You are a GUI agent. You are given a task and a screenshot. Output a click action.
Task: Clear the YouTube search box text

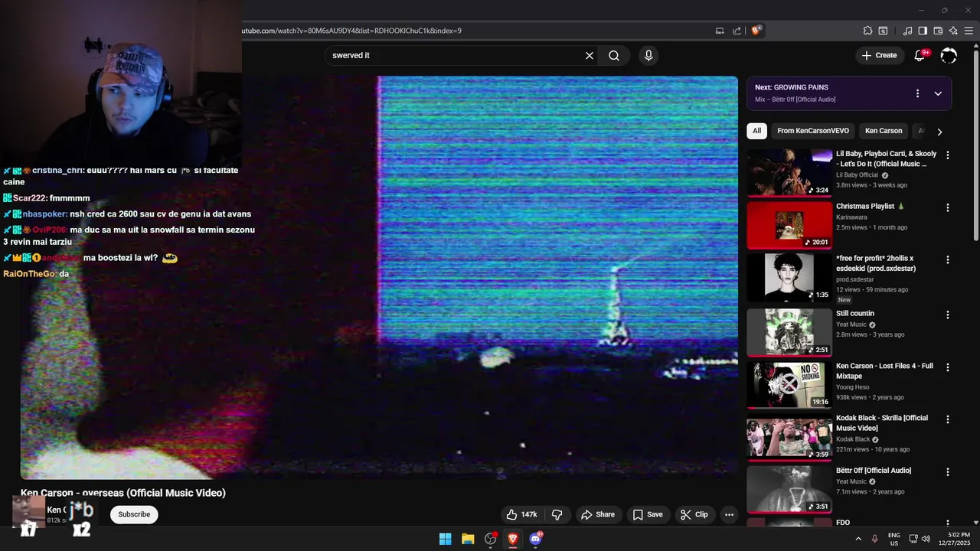(x=590, y=55)
